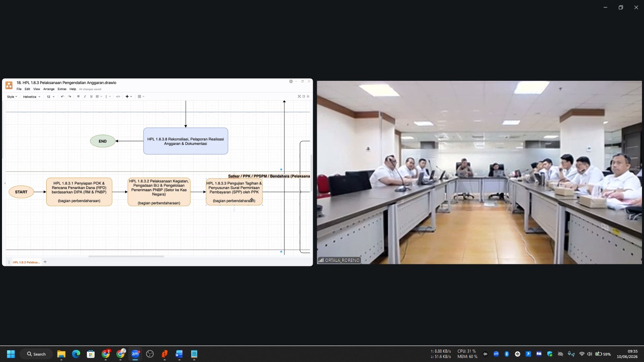Click the Undo arrow icon
The image size is (644, 362).
[62, 97]
